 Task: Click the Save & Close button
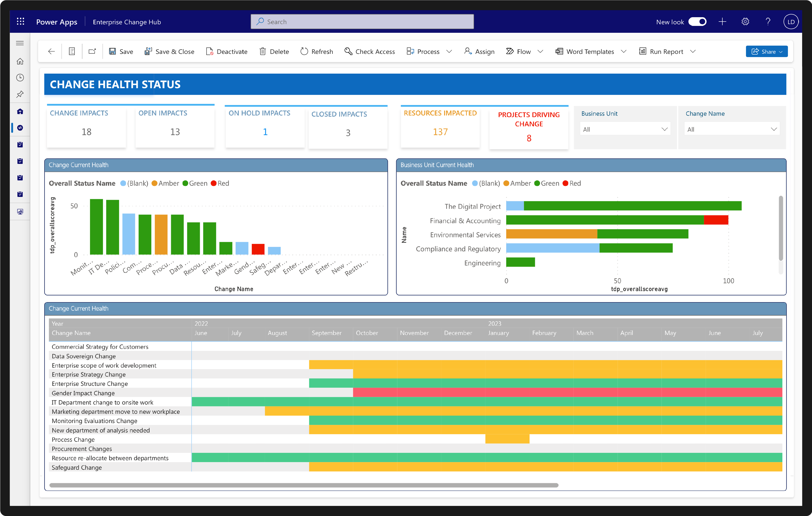pos(169,51)
